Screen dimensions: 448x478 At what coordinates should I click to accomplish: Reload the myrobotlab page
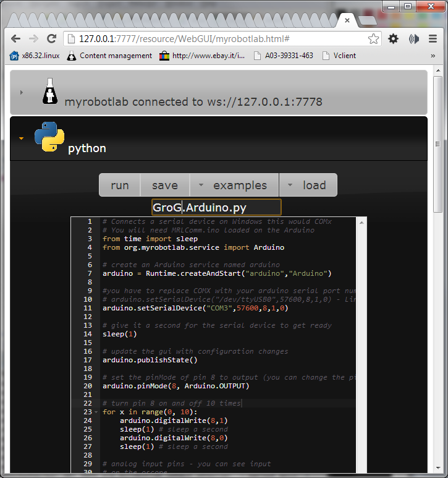[x=51, y=39]
